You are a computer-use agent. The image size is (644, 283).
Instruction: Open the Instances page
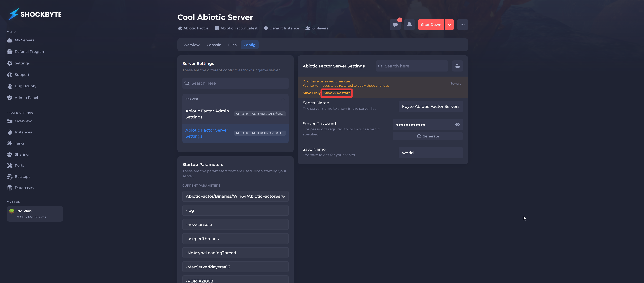click(23, 132)
